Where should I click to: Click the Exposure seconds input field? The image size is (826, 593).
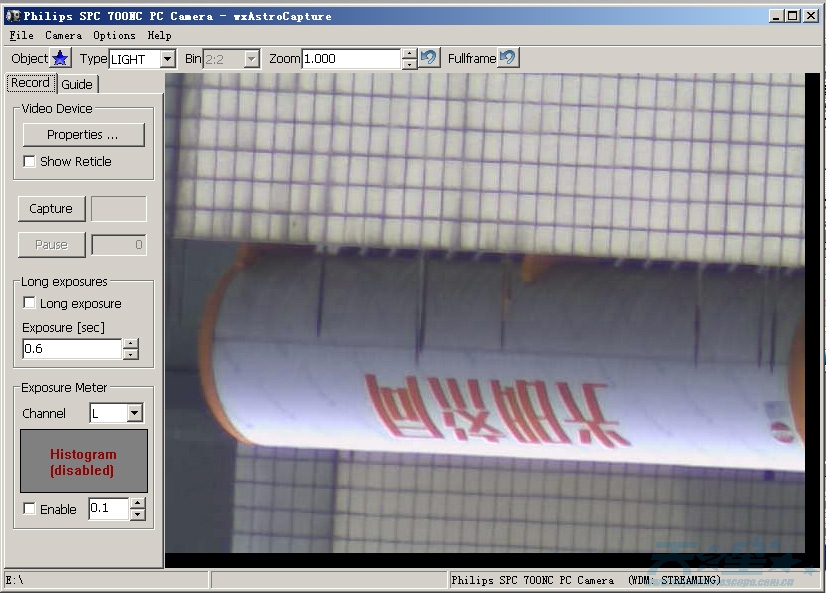[x=72, y=349]
